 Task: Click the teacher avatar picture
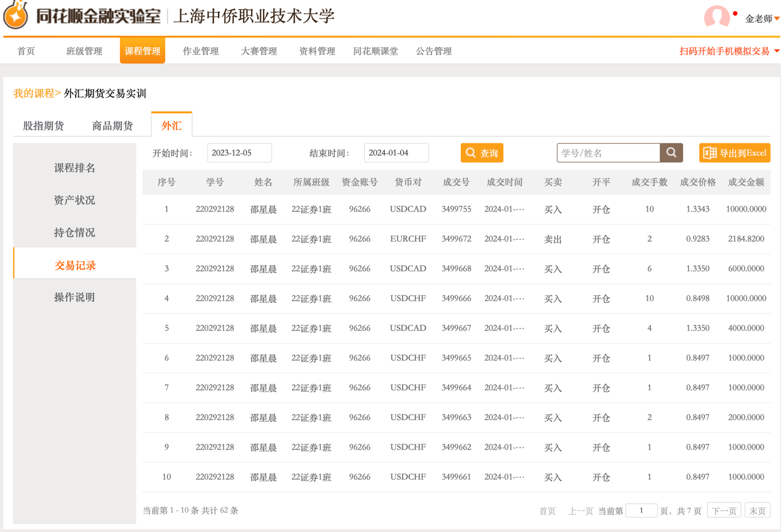716,17
